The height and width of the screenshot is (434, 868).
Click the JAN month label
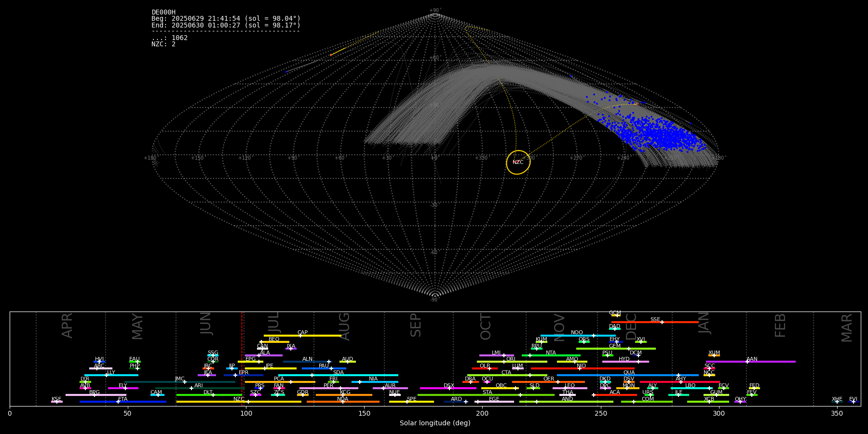[704, 323]
